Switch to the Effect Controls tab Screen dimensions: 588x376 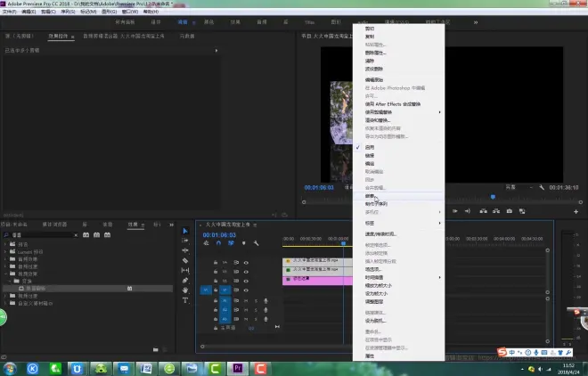(58, 37)
